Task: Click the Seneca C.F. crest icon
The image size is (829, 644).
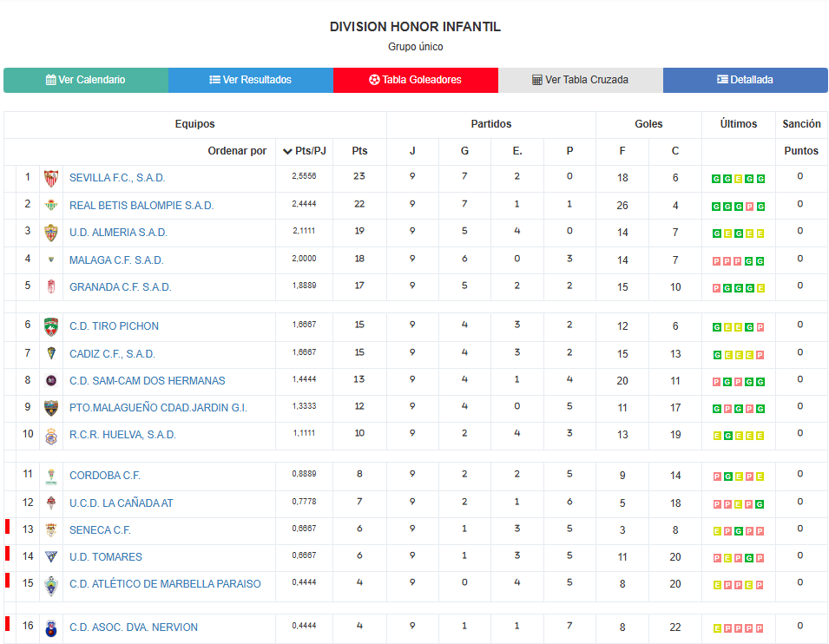Action: pos(51,529)
